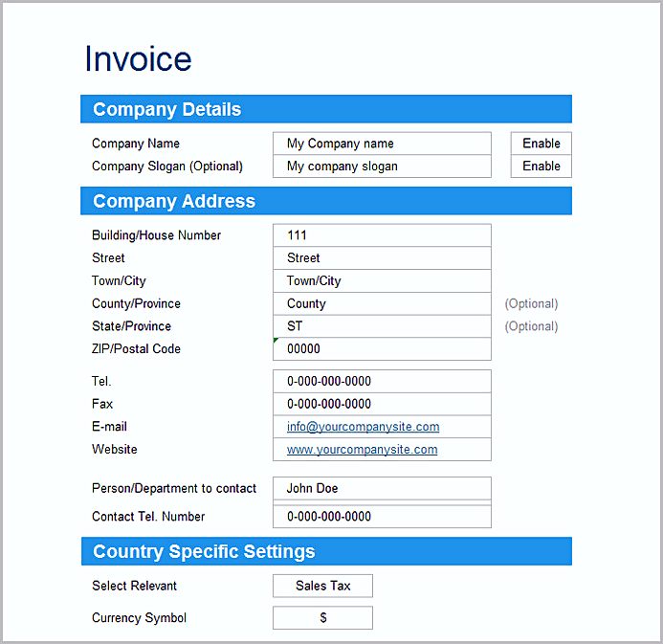Open the www.yourcompanysite.com website link
Screen dimensions: 663x644
pyautogui.click(x=362, y=450)
